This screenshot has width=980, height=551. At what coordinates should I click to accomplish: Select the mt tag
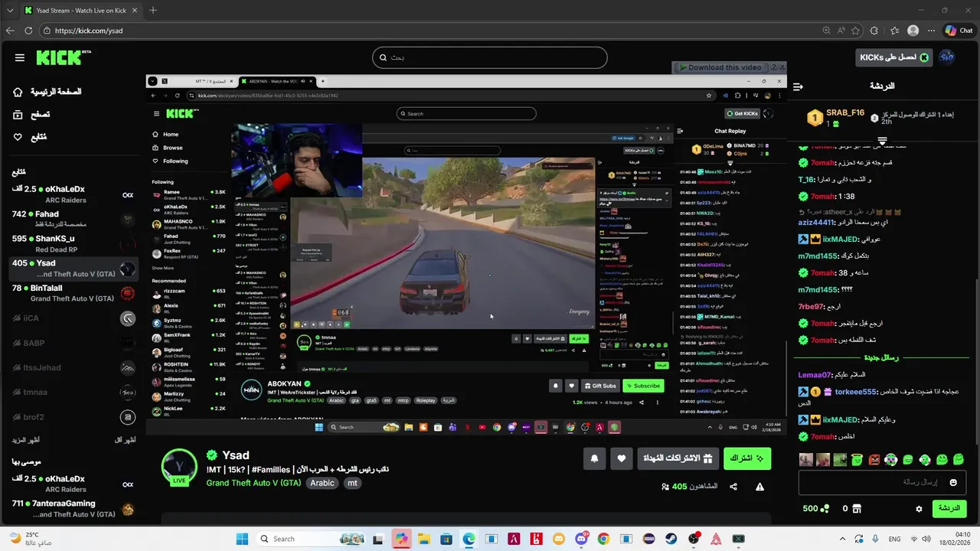point(352,483)
